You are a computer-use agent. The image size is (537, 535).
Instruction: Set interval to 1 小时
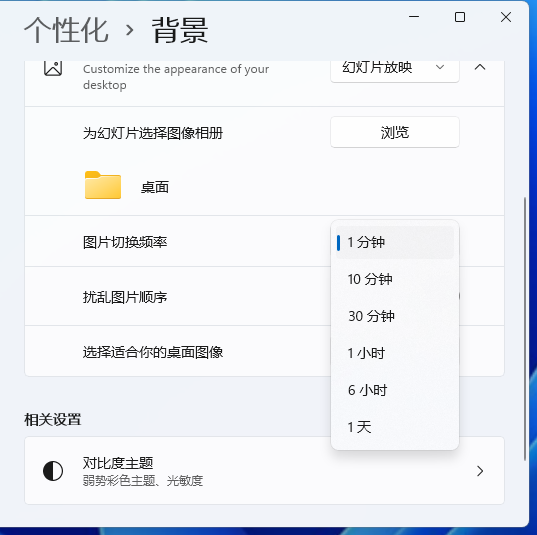tap(395, 353)
